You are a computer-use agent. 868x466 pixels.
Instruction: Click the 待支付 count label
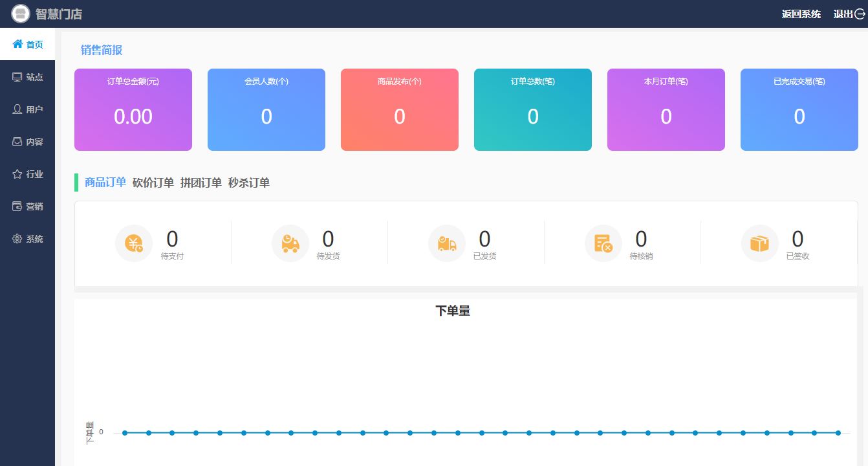(172, 256)
